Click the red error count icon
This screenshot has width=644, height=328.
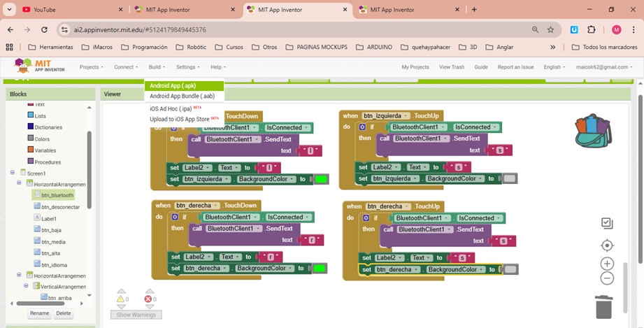[149, 299]
